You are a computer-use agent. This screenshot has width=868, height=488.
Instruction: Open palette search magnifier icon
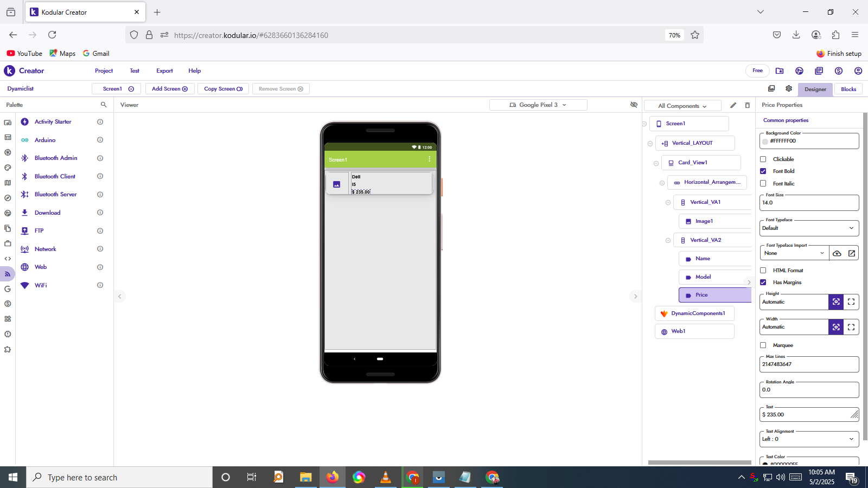click(104, 105)
